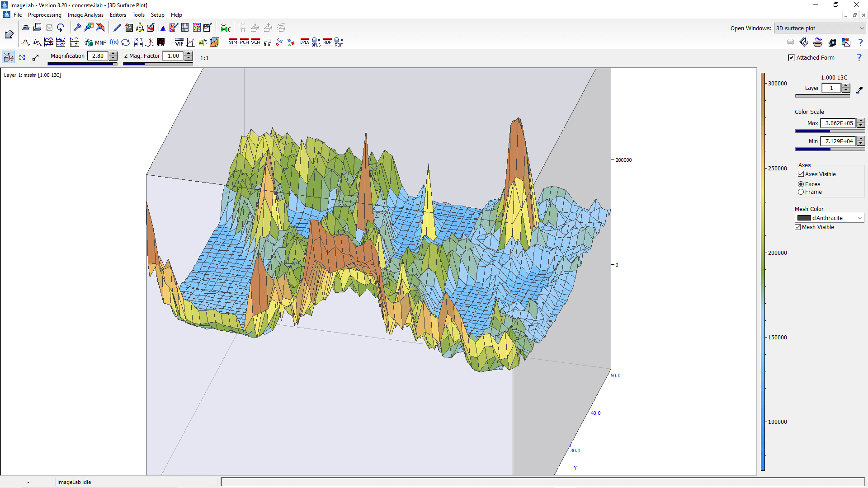Open the Setup menu
This screenshot has height=488, width=868.
point(157,15)
